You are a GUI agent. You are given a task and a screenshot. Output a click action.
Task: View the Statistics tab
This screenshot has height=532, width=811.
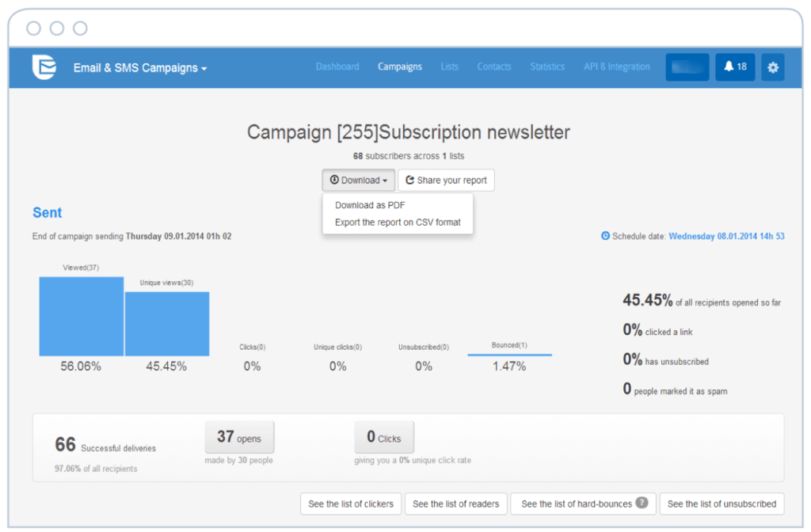click(547, 67)
